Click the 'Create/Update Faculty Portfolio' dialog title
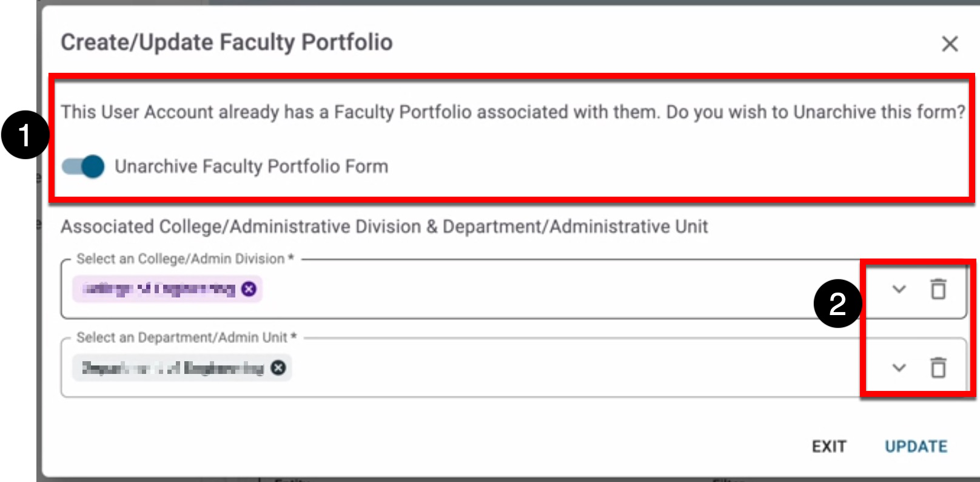Viewport: 980px width, 482px height. pos(227,42)
